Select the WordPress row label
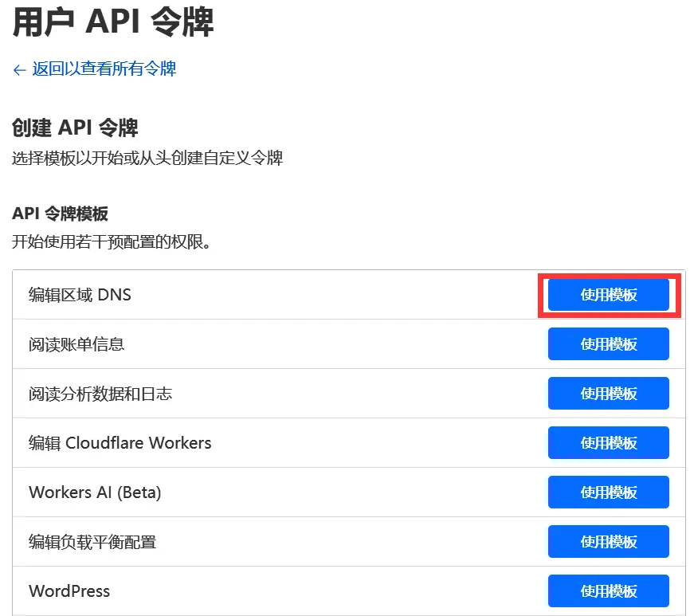 pyautogui.click(x=69, y=591)
